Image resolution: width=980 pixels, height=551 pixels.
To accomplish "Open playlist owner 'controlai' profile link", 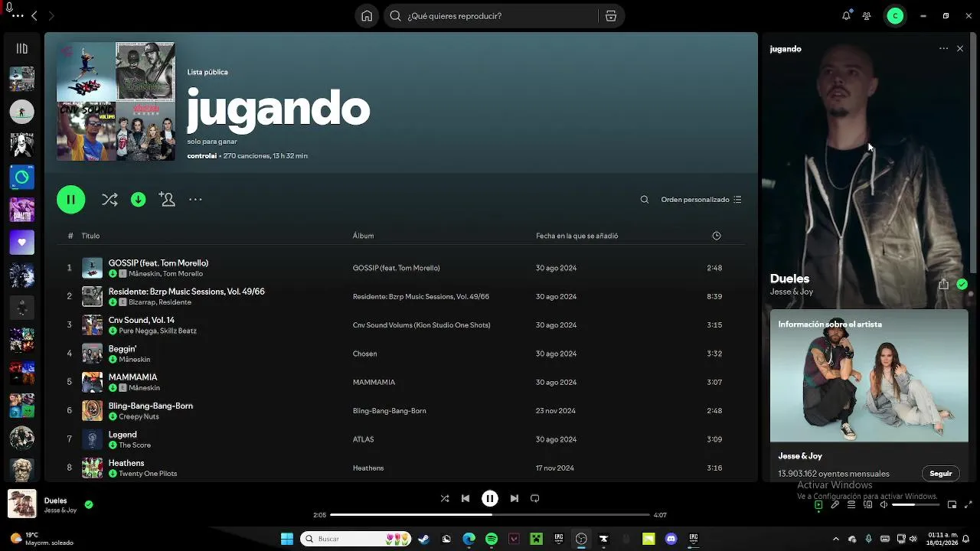I will point(202,156).
